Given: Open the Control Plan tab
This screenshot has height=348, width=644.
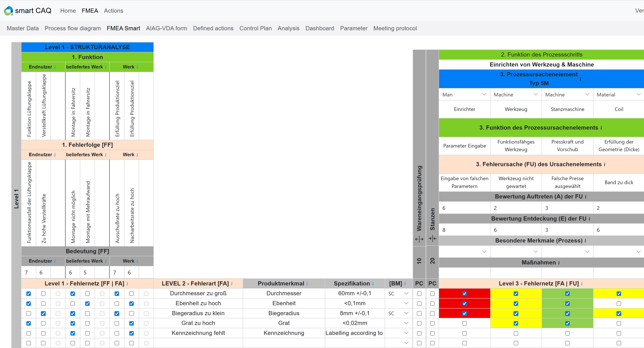Looking at the screenshot, I should pos(255,28).
